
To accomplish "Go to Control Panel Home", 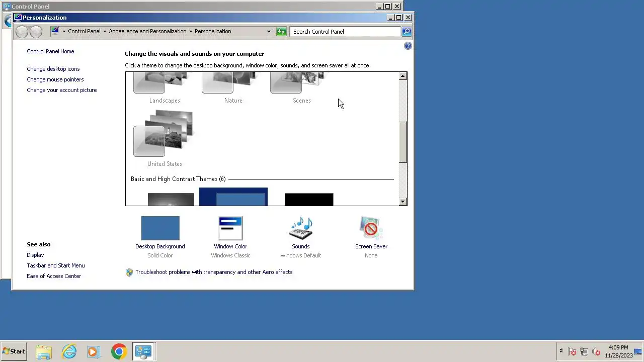I will click(x=50, y=51).
